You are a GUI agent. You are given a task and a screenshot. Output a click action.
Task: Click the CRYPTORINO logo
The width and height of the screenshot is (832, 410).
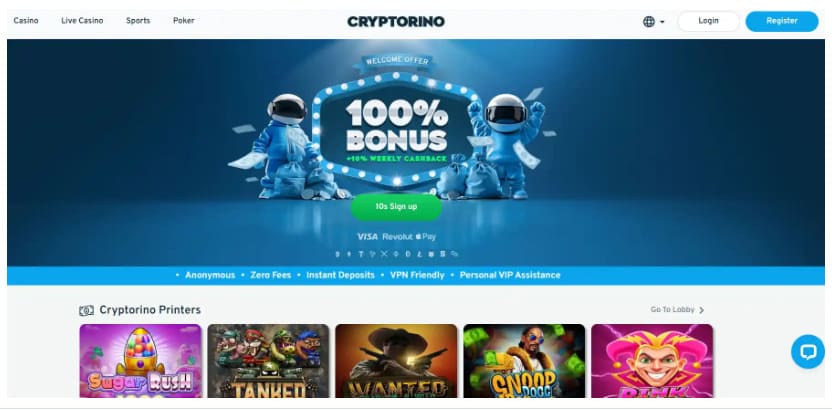pos(396,22)
